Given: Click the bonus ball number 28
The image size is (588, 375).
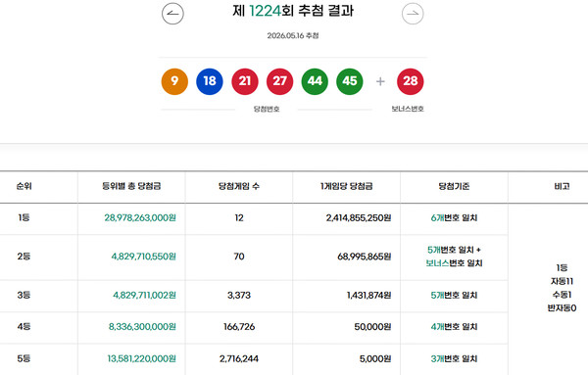Looking at the screenshot, I should click(411, 81).
